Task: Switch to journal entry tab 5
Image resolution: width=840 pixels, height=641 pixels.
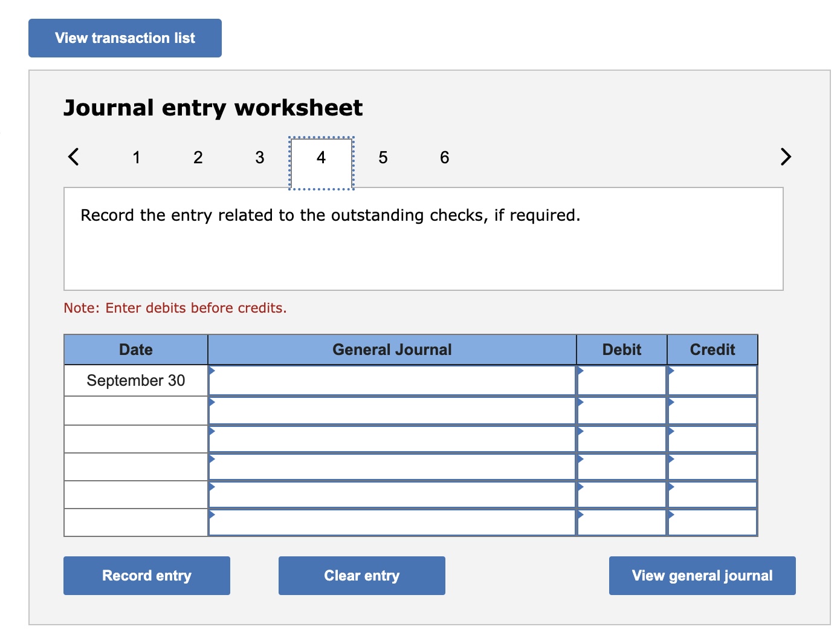Action: click(383, 158)
